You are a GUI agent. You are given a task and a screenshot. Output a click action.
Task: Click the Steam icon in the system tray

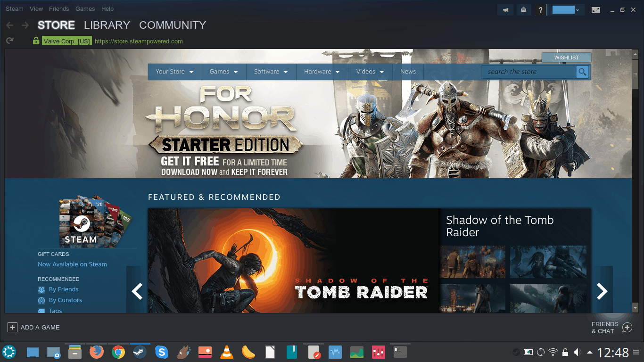pyautogui.click(x=517, y=352)
